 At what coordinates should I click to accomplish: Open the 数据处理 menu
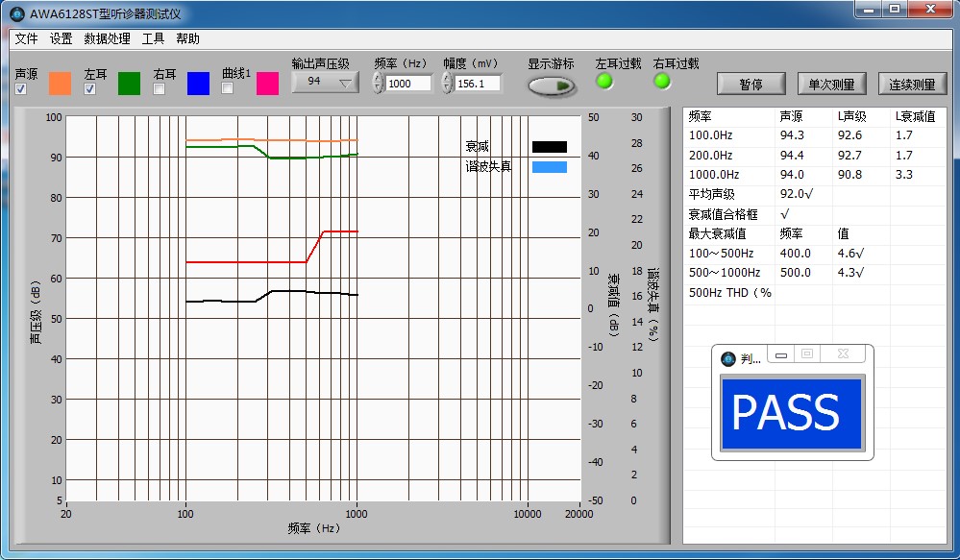pyautogui.click(x=107, y=39)
